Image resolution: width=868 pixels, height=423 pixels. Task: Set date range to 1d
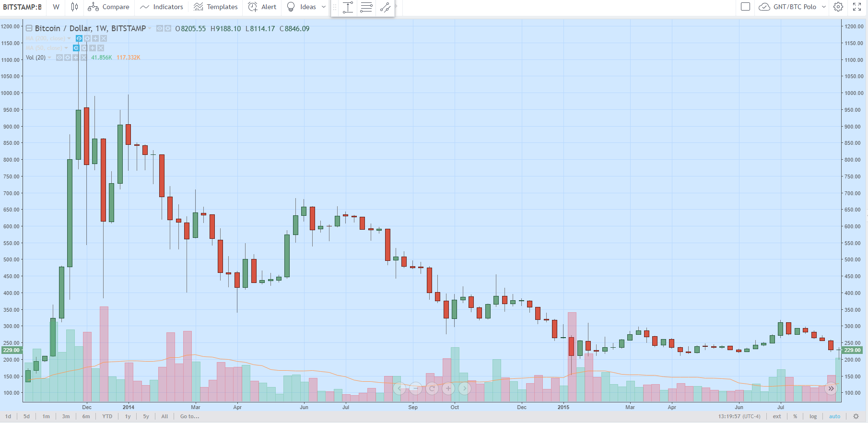pos(8,416)
